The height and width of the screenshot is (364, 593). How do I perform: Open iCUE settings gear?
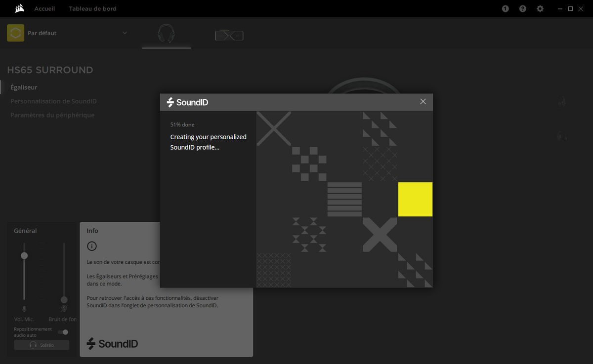pos(540,9)
